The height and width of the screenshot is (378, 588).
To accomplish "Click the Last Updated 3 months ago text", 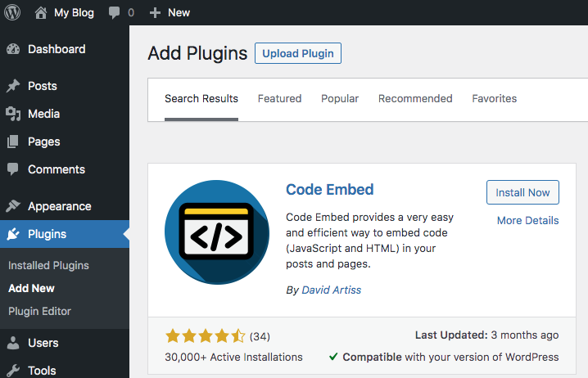I will (486, 335).
